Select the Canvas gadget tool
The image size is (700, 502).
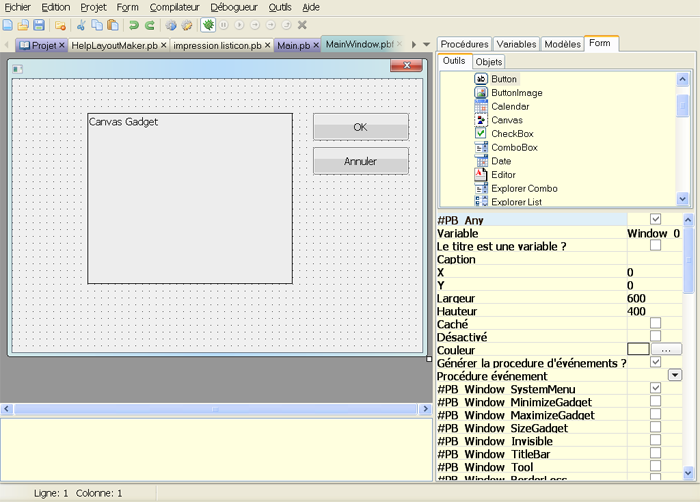pyautogui.click(x=506, y=120)
